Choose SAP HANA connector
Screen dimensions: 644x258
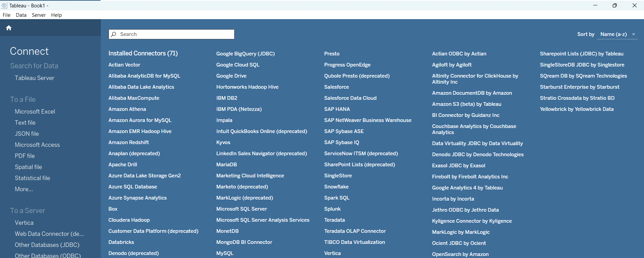[x=337, y=109]
